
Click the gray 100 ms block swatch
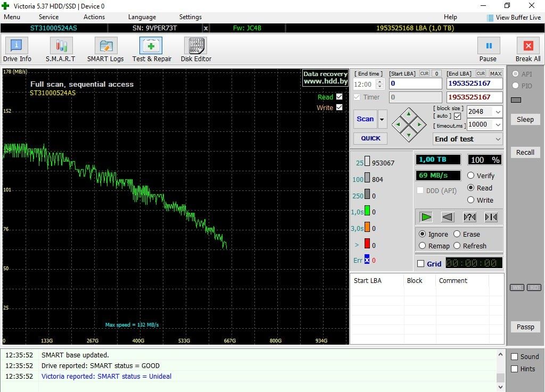click(367, 178)
